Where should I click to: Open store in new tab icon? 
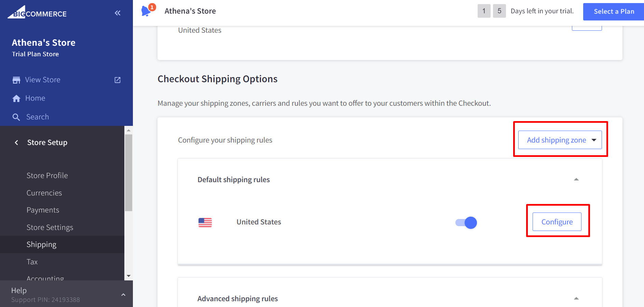(x=118, y=80)
